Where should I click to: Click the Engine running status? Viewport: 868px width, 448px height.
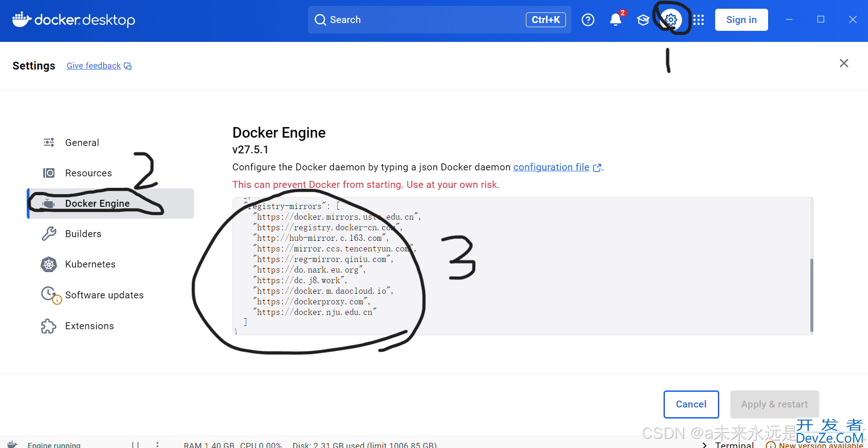(x=54, y=445)
